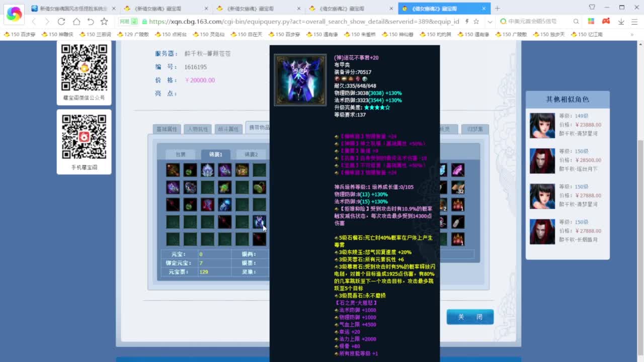Open similar character 醉千秋-瑶台月下
The height and width of the screenshot is (362, 644).
pos(568,160)
